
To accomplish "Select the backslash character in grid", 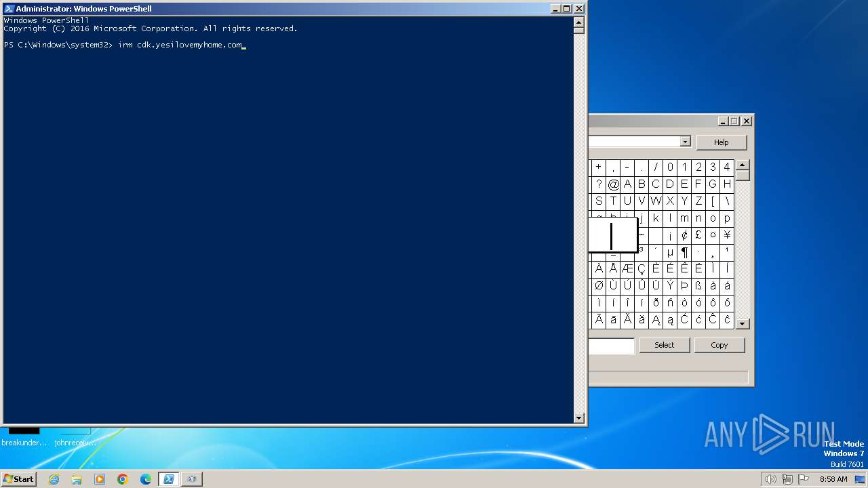I will tap(727, 201).
